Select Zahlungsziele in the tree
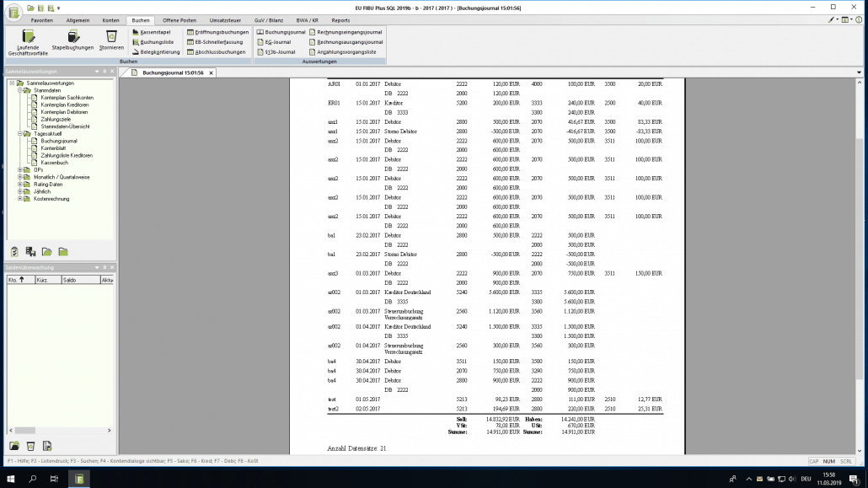The height and width of the screenshot is (488, 868). click(56, 119)
